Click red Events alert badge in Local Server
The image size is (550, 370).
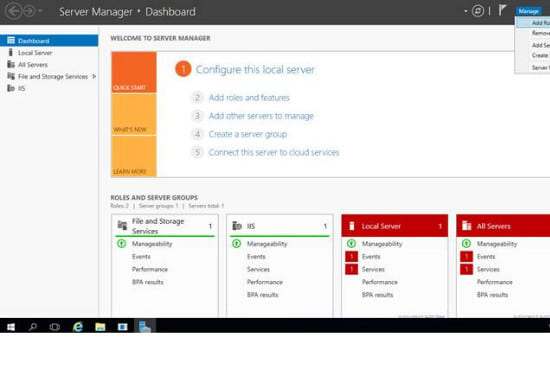[x=351, y=256]
